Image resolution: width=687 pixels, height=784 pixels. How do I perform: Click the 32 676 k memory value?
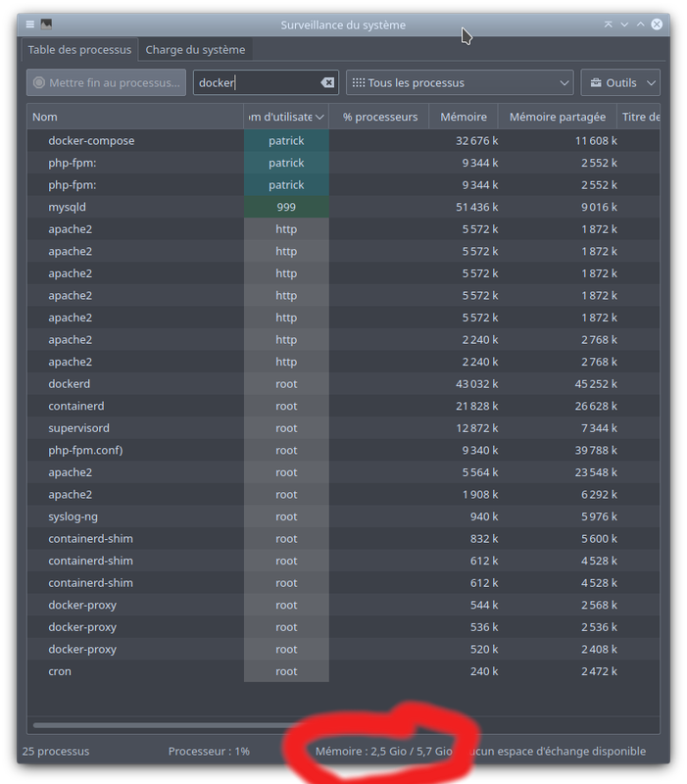point(476,140)
